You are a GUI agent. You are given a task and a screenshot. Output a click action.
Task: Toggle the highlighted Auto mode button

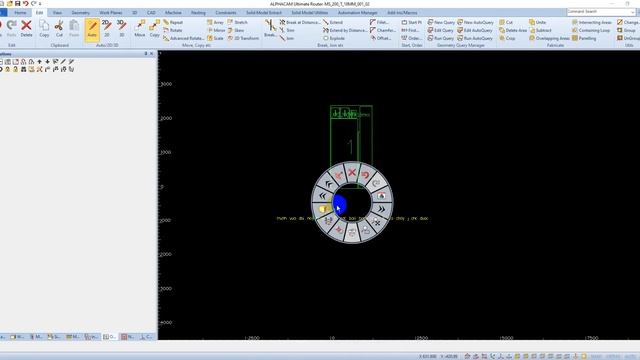(92, 29)
